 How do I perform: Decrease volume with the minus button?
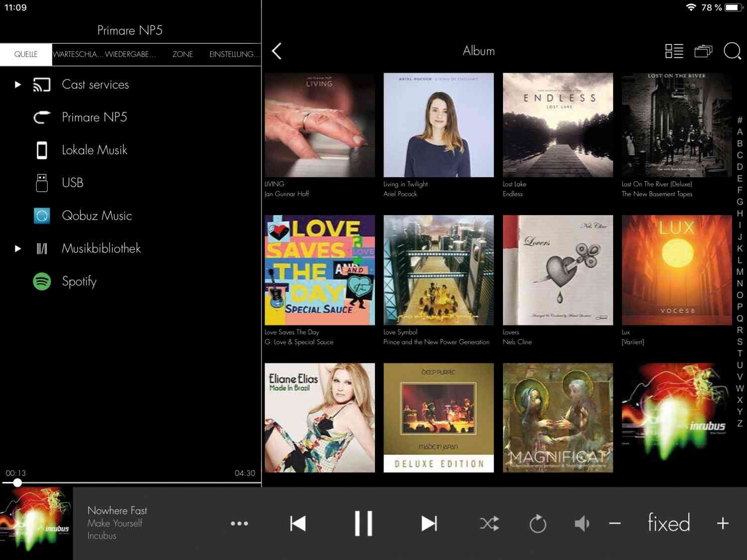pos(615,523)
